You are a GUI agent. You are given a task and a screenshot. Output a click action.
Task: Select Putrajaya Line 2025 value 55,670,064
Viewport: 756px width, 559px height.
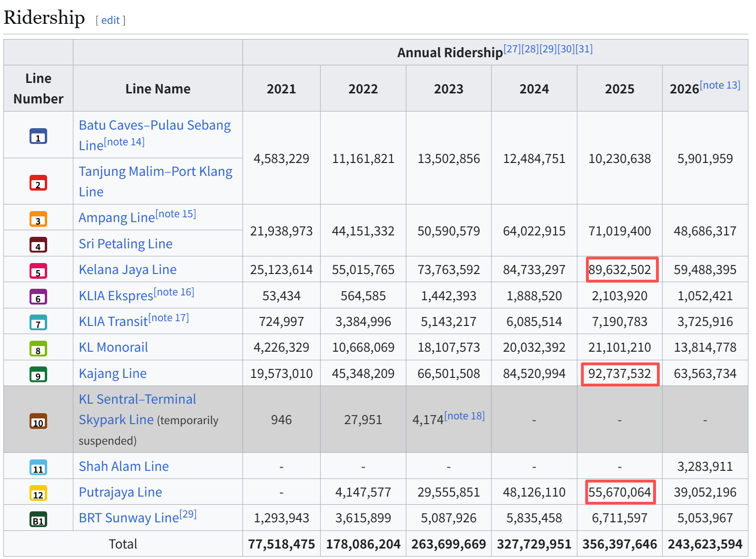620,492
